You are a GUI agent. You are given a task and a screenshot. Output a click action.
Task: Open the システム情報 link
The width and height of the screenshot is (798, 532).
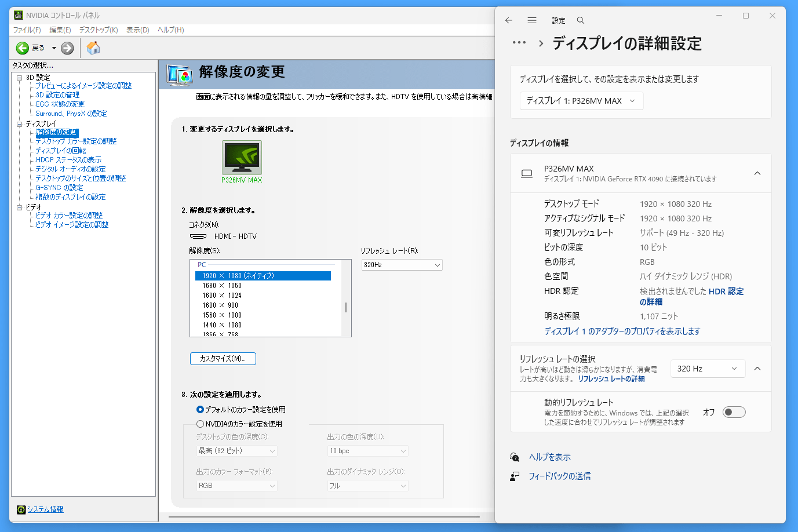point(45,509)
